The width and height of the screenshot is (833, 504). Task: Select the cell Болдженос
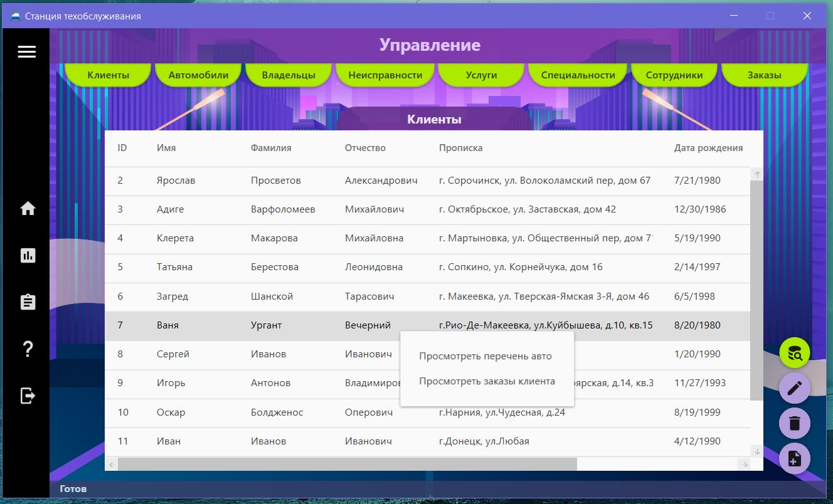pyautogui.click(x=277, y=412)
